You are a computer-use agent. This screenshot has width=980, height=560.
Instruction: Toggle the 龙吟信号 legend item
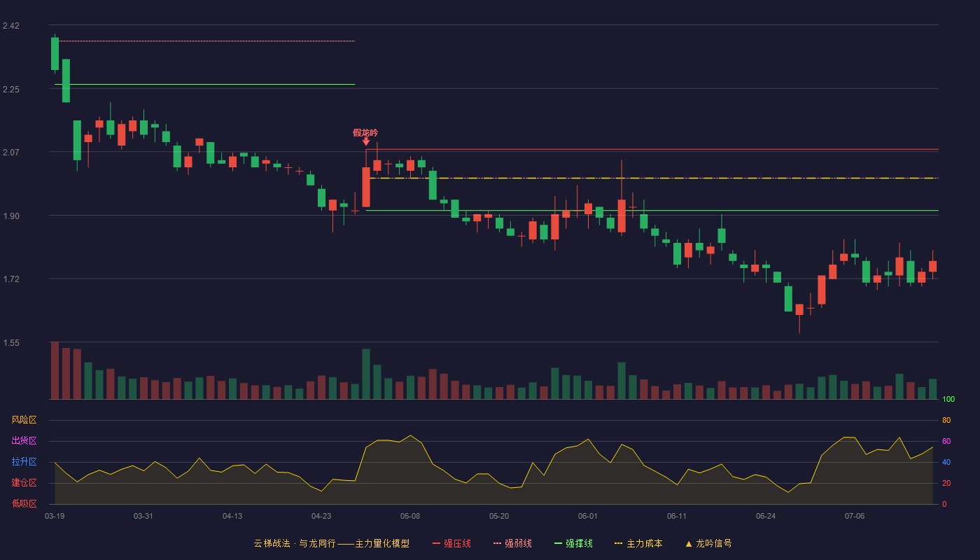click(x=708, y=543)
